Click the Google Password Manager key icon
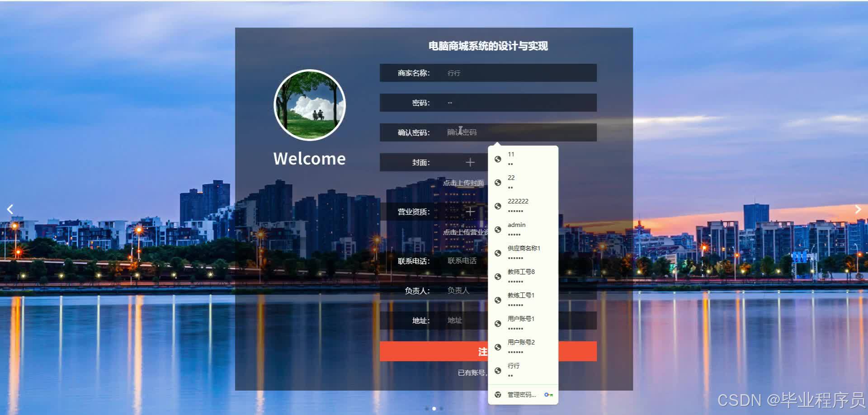Viewport: 868px width, 415px height. click(549, 395)
